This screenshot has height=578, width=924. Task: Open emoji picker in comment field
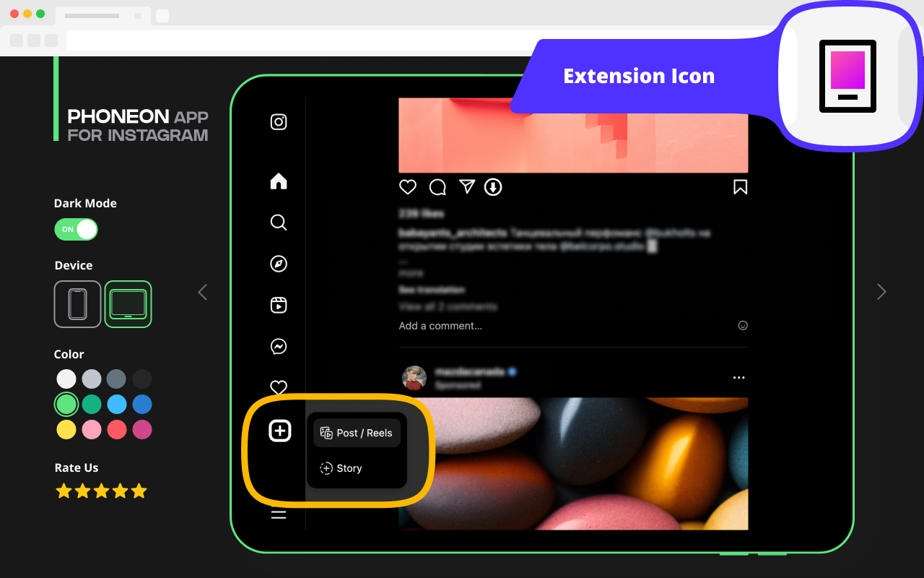(x=743, y=326)
